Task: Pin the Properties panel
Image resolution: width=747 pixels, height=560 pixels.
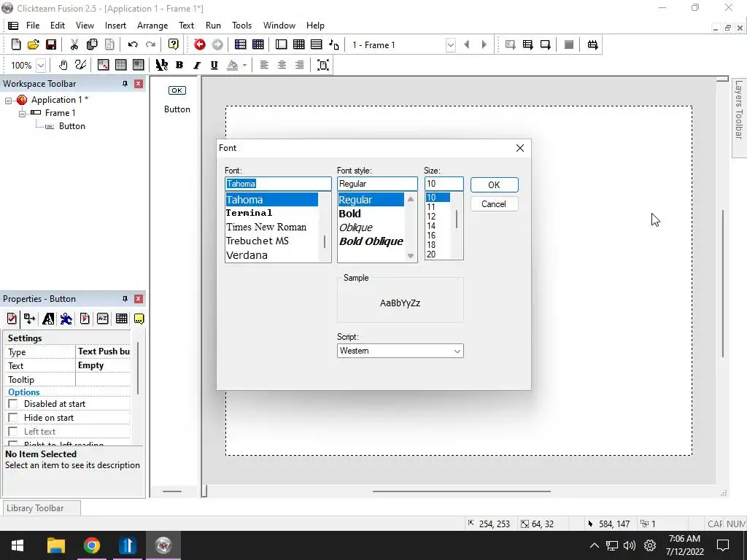Action: pos(125,299)
